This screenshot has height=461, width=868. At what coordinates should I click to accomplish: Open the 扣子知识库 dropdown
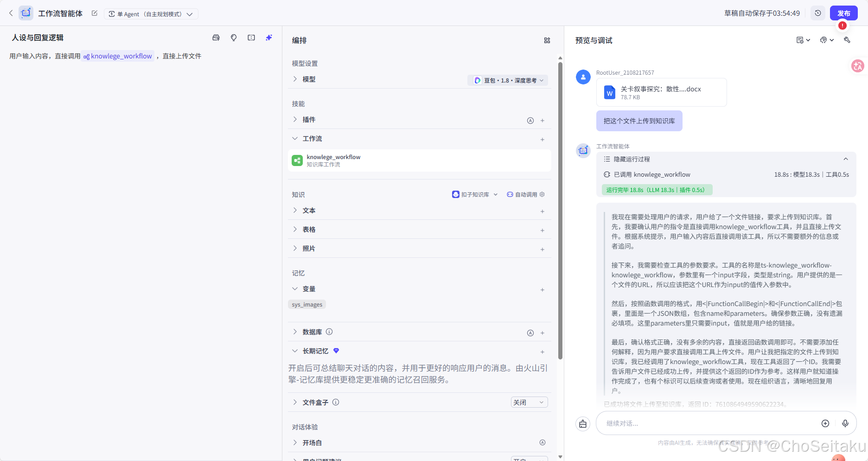[x=475, y=194]
